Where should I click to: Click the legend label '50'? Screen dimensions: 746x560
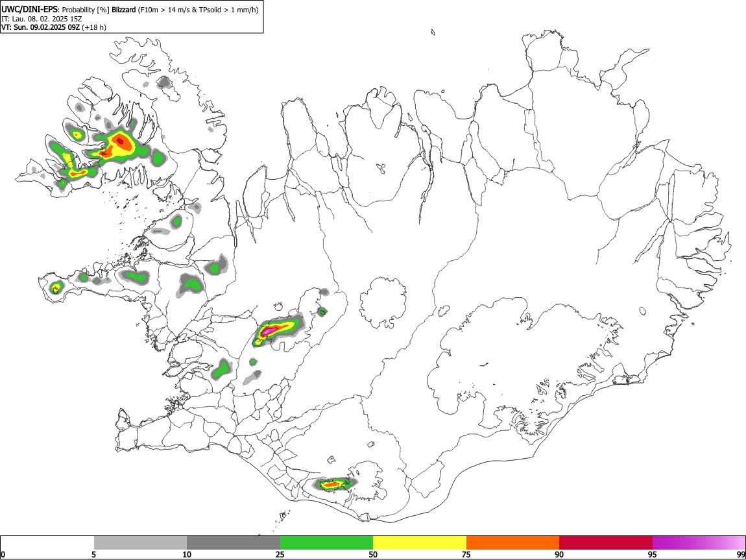373,554
